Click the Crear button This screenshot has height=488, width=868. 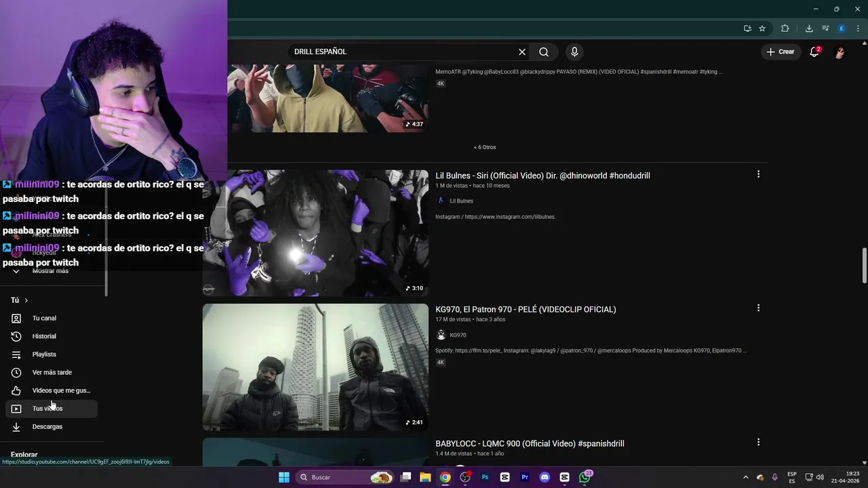(780, 52)
